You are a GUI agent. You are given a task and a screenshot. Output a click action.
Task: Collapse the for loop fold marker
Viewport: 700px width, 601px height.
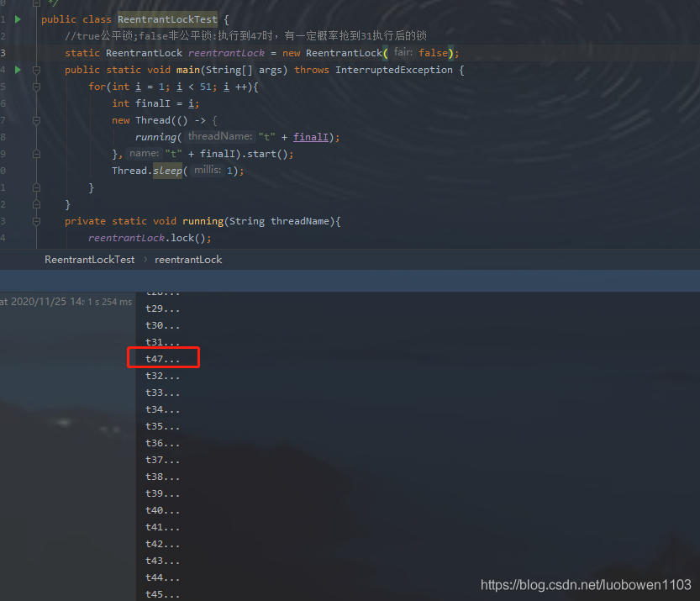coord(37,87)
